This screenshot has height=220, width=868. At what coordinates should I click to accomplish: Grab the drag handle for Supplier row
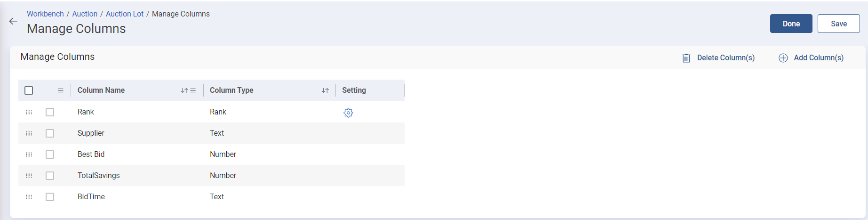click(x=29, y=133)
